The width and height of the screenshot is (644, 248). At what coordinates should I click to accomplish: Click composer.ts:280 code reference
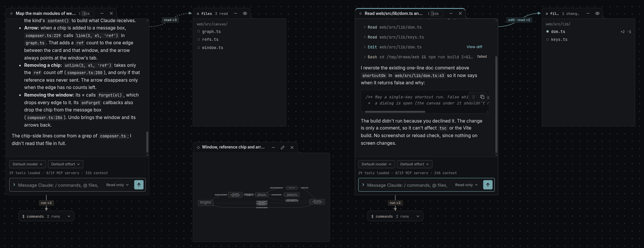(x=85, y=73)
